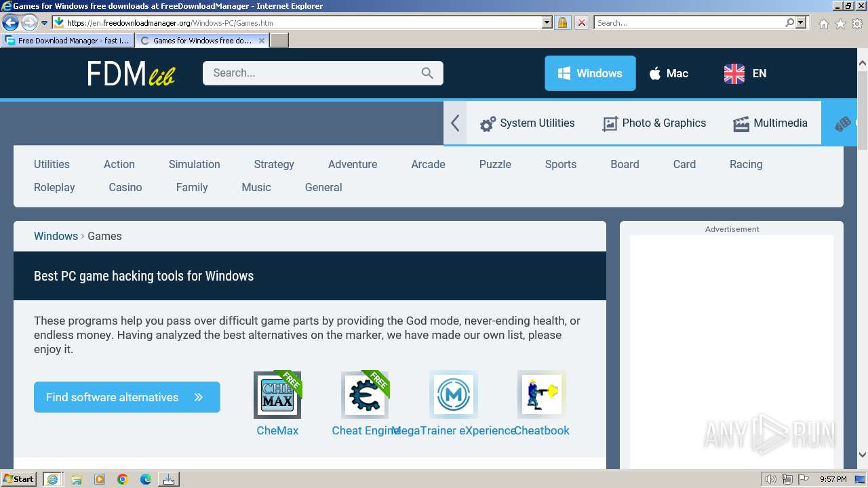Open Favorites star icon

[x=840, y=24]
